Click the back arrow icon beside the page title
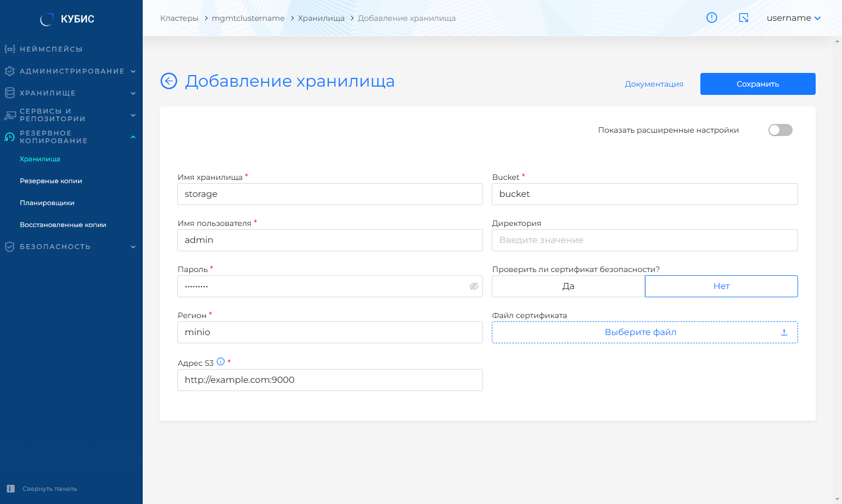The image size is (842, 504). pyautogui.click(x=169, y=81)
